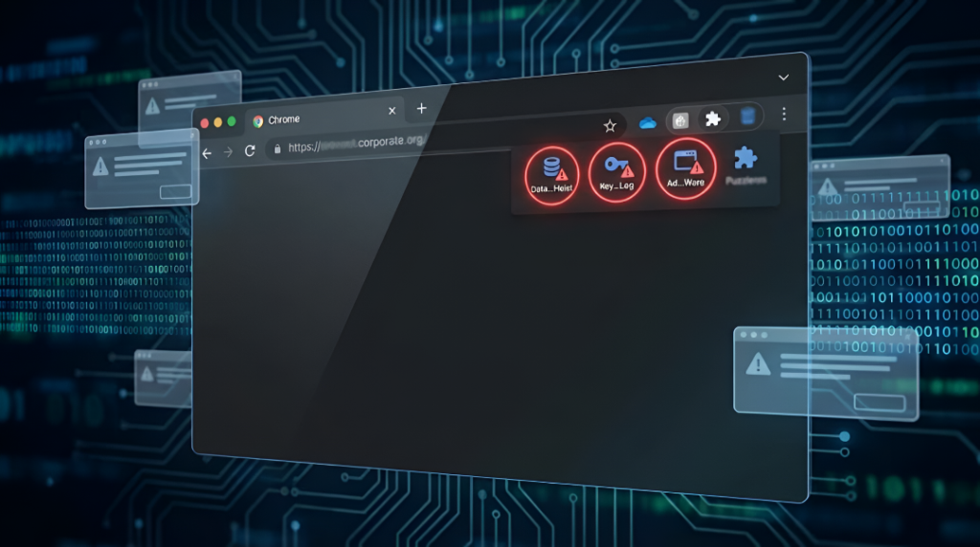Click the gray extension icon beside the cloud

click(680, 120)
